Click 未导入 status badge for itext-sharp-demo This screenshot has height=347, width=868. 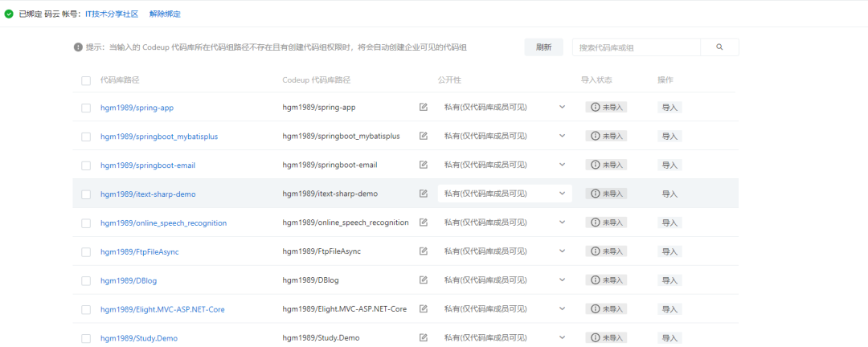pos(606,193)
